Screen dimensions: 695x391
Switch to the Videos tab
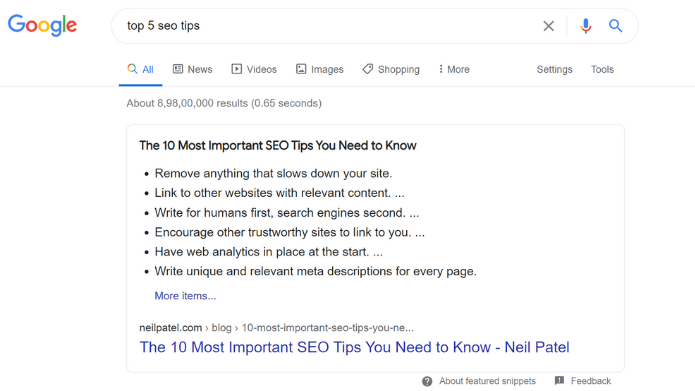pyautogui.click(x=254, y=69)
